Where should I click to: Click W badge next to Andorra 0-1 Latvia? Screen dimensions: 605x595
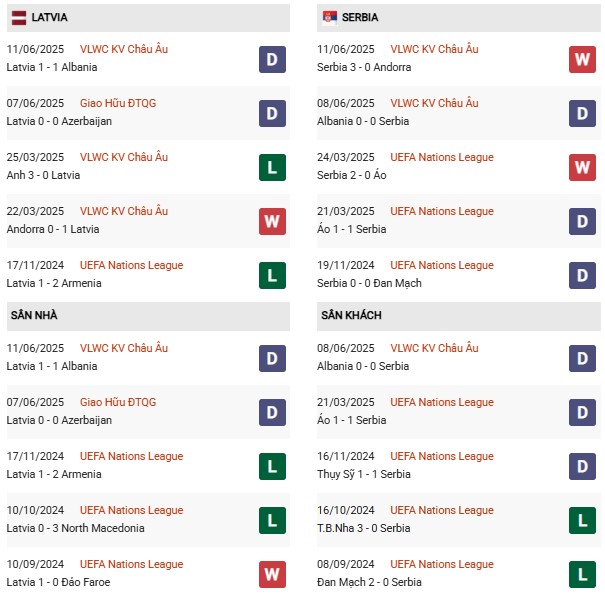tap(272, 221)
